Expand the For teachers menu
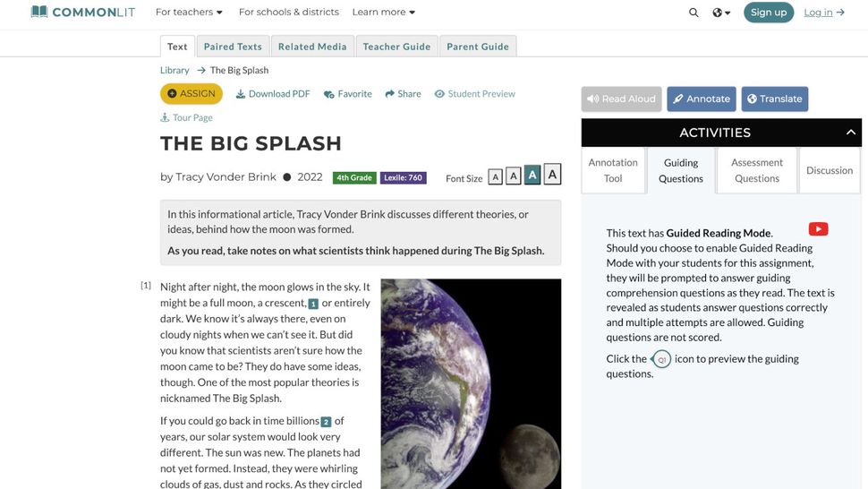 tap(189, 13)
